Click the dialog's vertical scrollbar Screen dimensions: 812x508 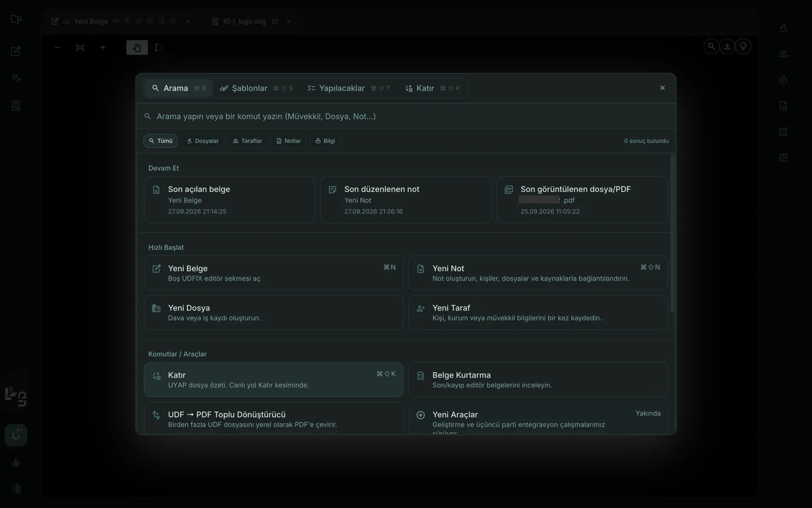tap(672, 234)
